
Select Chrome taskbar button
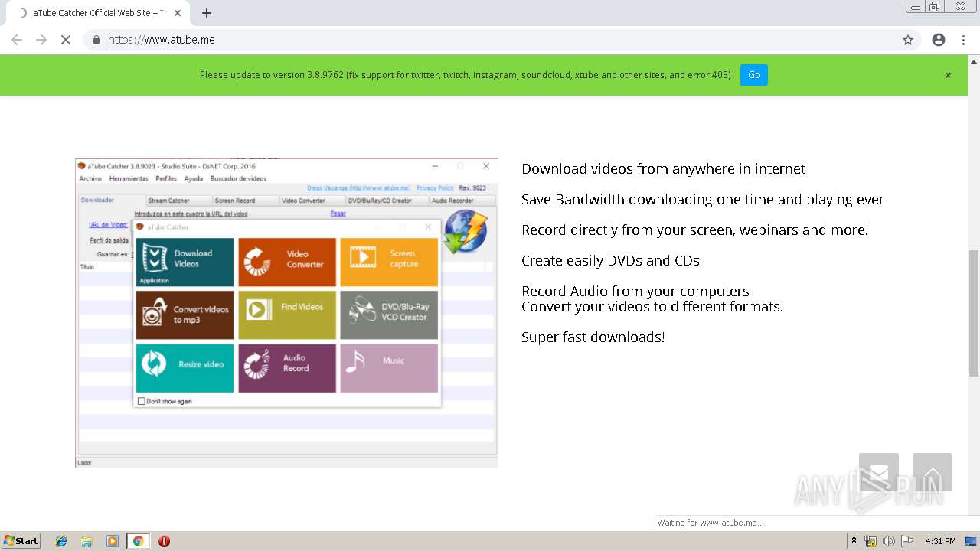click(x=138, y=541)
